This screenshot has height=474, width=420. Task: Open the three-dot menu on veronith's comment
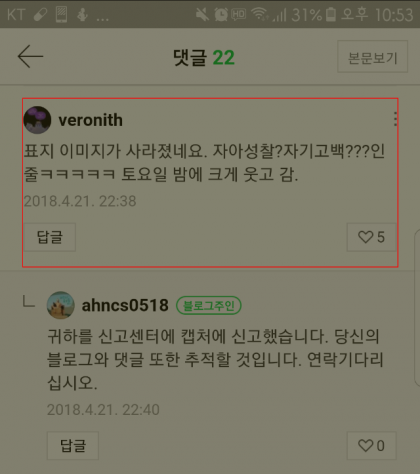(x=395, y=119)
